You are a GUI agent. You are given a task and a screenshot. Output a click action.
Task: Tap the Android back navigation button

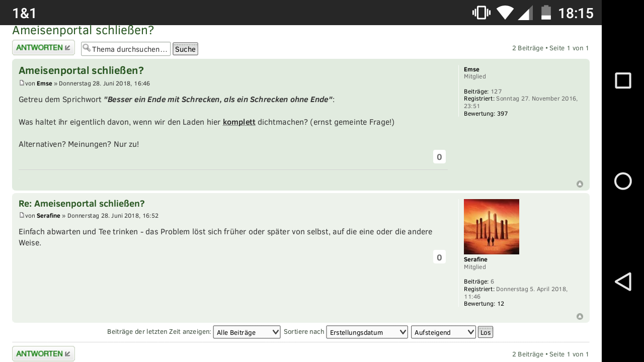pyautogui.click(x=623, y=282)
